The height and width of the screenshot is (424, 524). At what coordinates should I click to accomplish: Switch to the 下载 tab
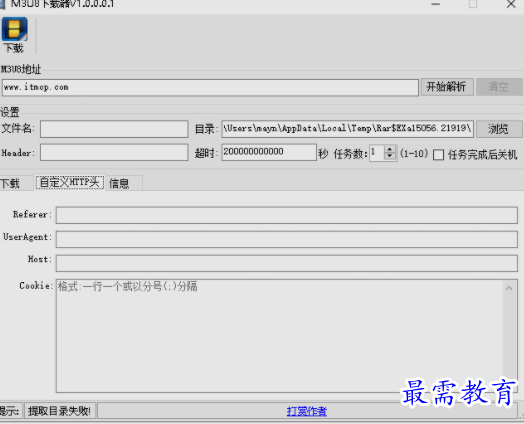15,183
